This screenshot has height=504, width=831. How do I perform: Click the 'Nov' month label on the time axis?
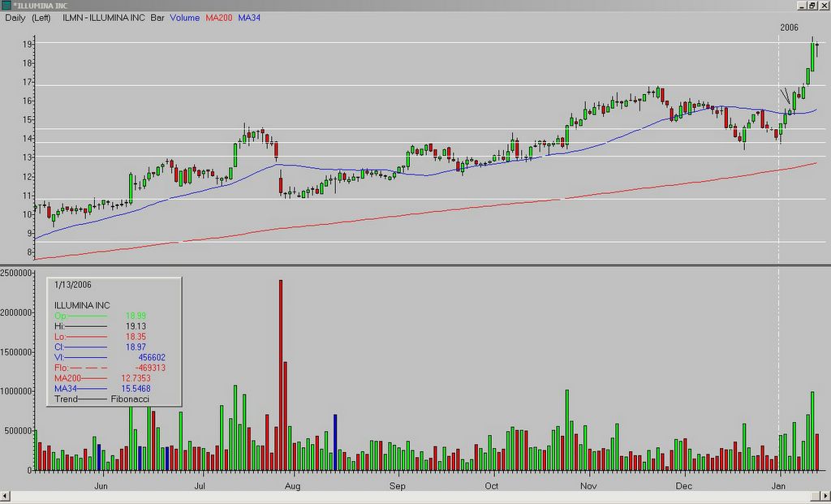(588, 486)
